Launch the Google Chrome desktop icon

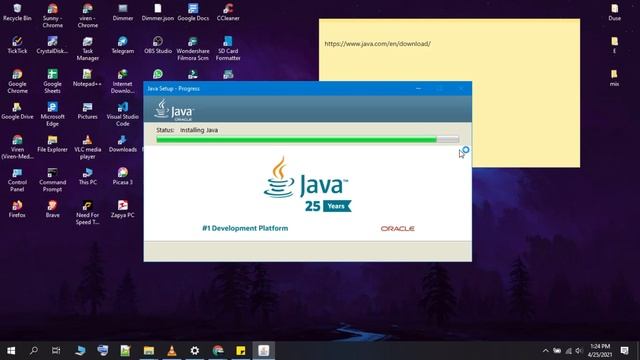pos(17,81)
